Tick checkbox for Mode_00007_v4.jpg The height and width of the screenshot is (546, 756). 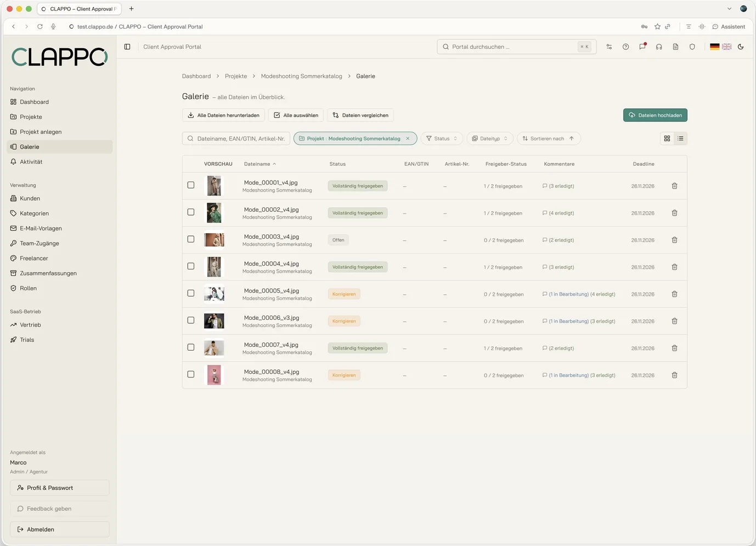(191, 347)
